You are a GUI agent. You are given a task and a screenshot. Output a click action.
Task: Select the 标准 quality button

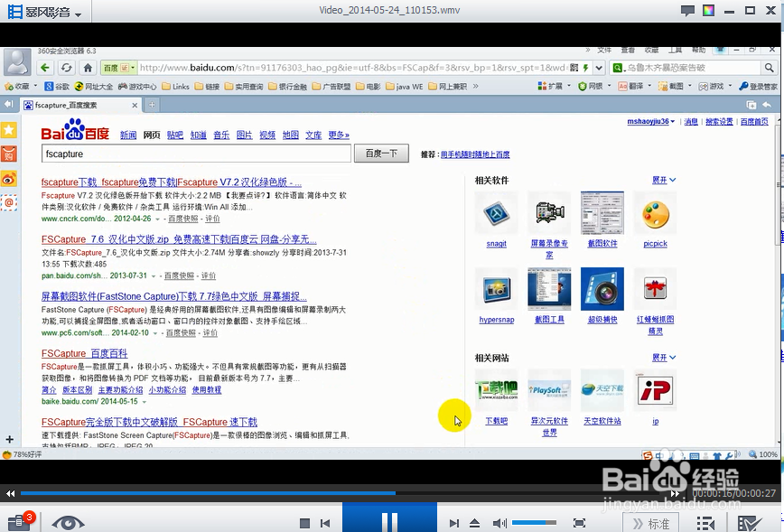pyautogui.click(x=651, y=523)
